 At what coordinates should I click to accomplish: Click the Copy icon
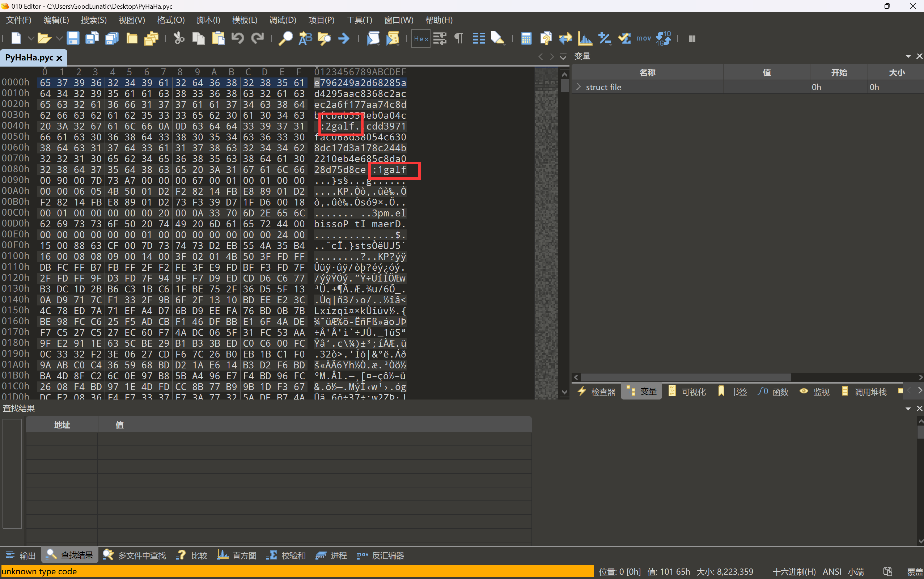198,38
